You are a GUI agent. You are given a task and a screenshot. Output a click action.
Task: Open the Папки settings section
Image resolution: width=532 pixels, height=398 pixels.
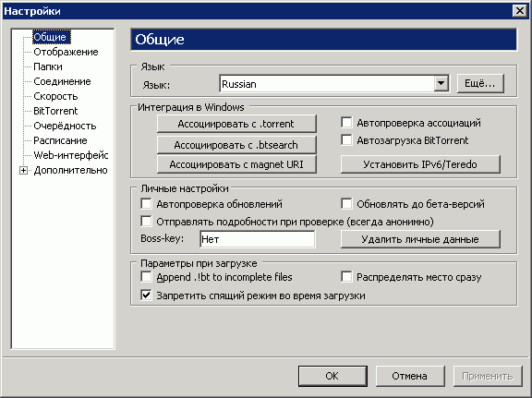pos(48,66)
